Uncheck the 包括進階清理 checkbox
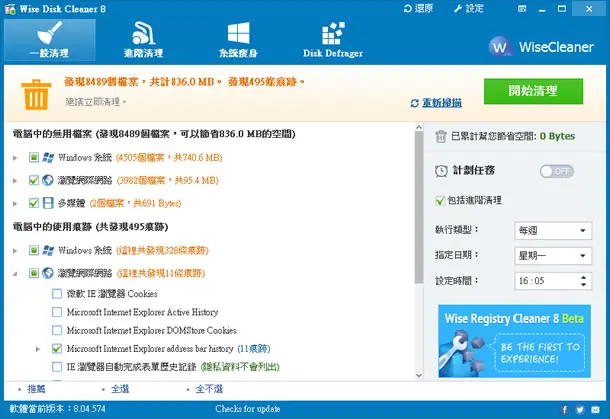This screenshot has width=610, height=419. [440, 201]
